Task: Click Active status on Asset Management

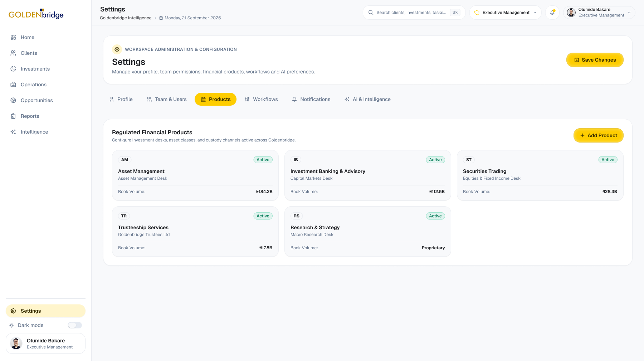Action: (x=263, y=160)
